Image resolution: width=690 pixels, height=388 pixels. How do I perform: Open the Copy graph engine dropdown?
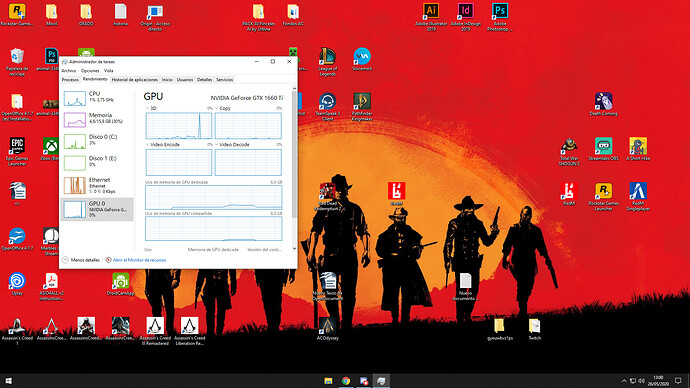[217, 108]
